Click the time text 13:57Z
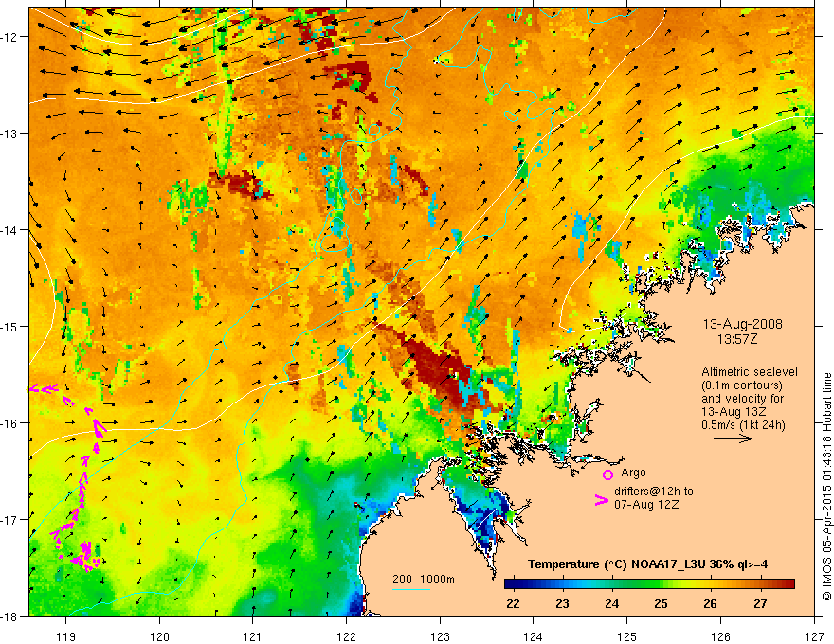Screen dimensions: 834x644 (737, 339)
